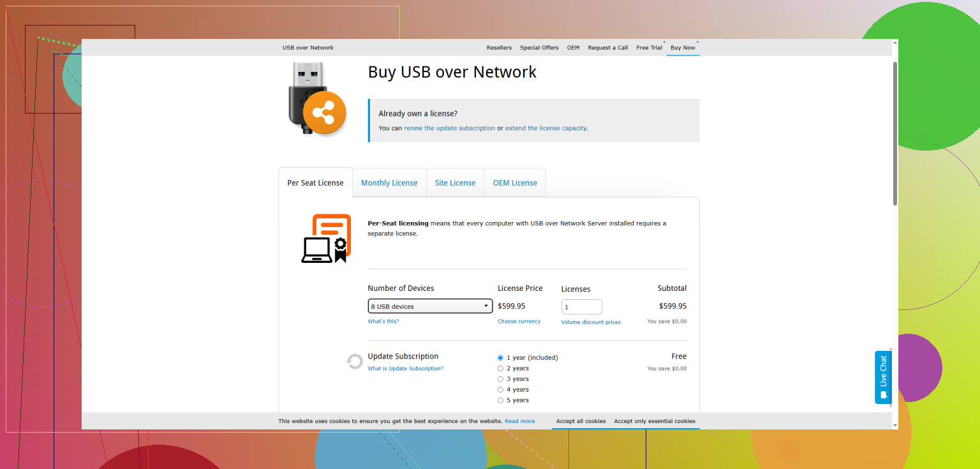Click Read more in the cookie notice
Viewport: 980px width, 469px height.
[x=519, y=421]
